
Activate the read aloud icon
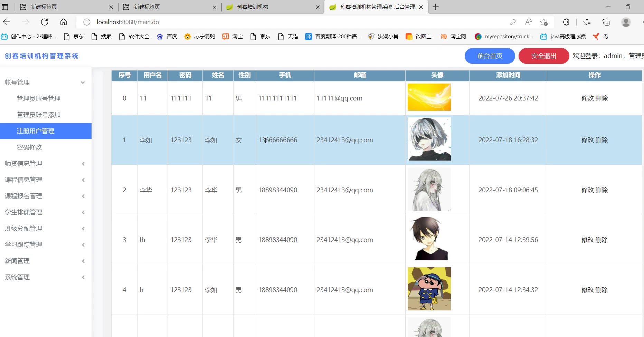coord(528,22)
